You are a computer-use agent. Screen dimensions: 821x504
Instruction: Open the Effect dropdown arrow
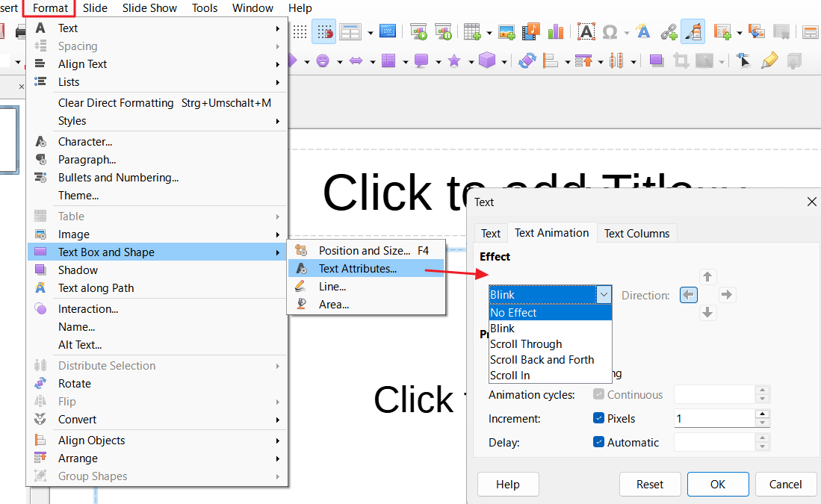[604, 295]
